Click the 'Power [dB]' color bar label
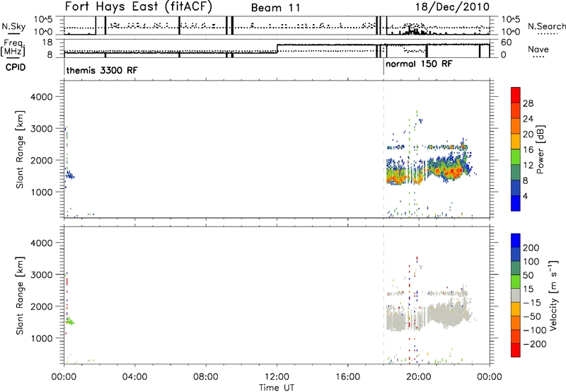This screenshot has height=392, width=566. coord(540,149)
